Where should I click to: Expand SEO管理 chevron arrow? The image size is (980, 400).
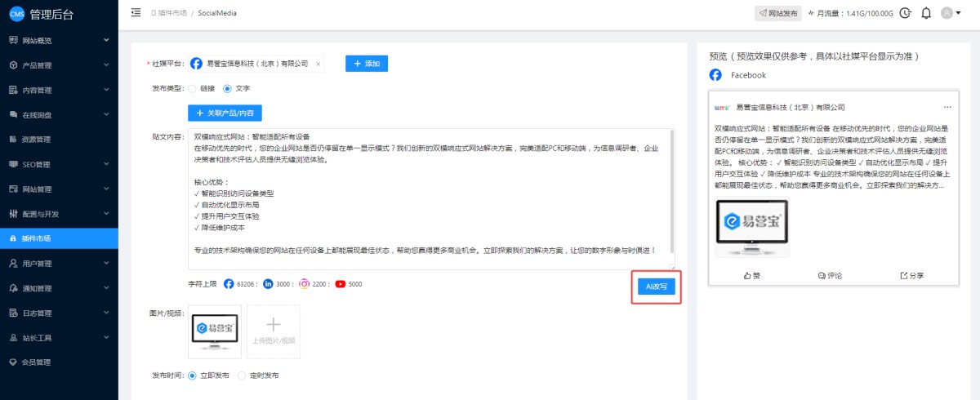coord(106,164)
